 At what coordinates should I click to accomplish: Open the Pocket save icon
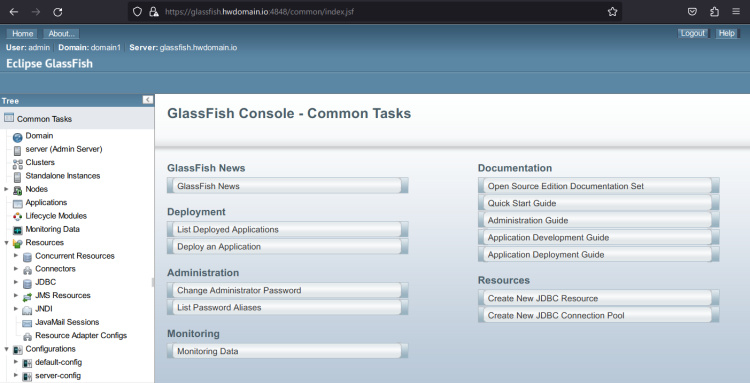click(x=692, y=12)
